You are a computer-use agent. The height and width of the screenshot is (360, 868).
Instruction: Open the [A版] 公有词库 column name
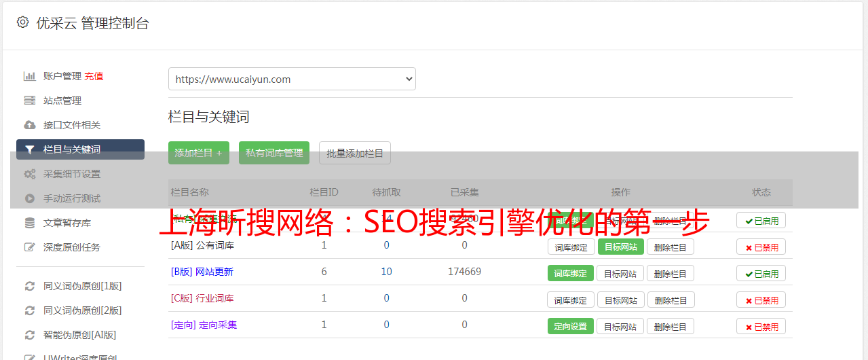(x=202, y=245)
